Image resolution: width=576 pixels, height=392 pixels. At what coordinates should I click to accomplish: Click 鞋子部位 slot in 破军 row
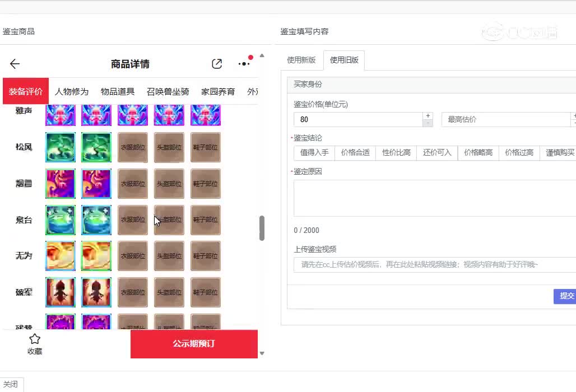[x=205, y=292]
